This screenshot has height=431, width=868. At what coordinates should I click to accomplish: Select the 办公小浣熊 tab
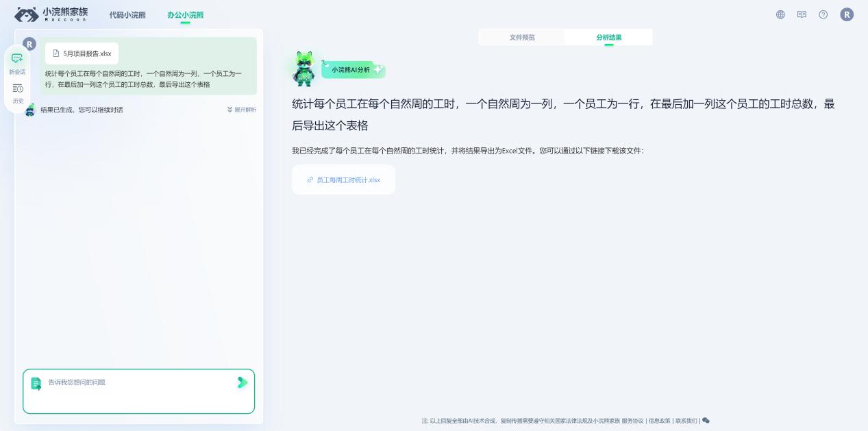tap(185, 15)
